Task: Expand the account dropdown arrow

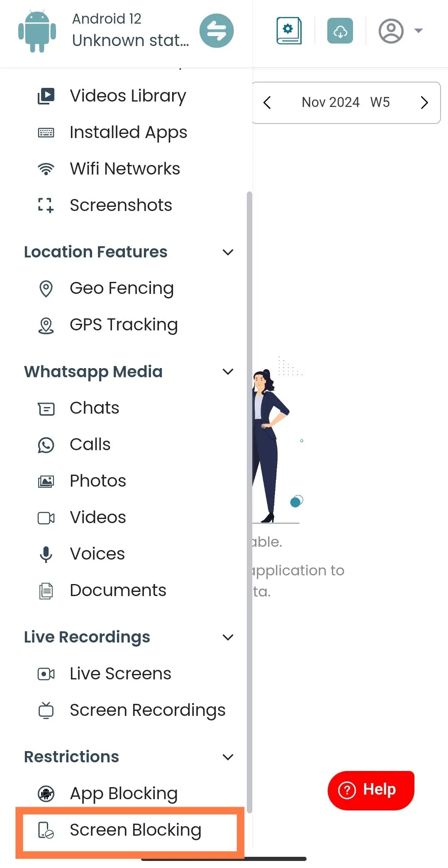Action: [419, 30]
